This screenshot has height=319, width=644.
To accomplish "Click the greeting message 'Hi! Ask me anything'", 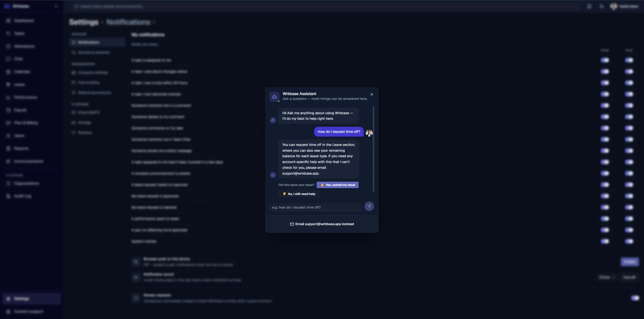I will pyautogui.click(x=319, y=116).
